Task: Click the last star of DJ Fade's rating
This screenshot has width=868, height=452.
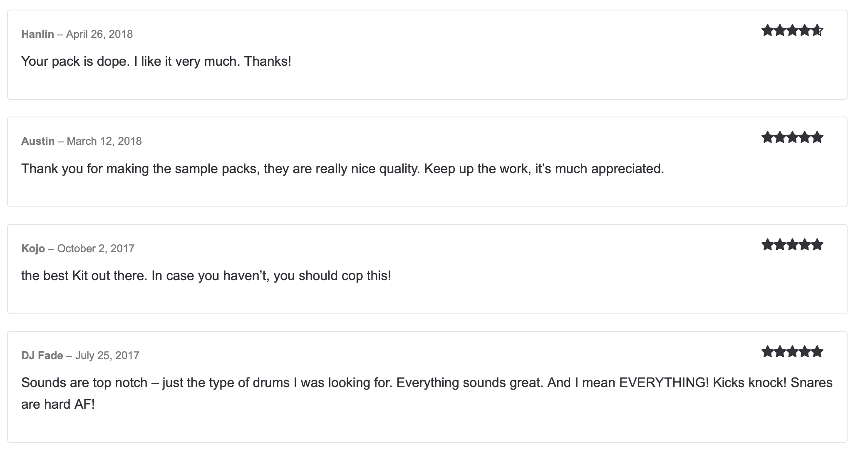Action: tap(817, 352)
